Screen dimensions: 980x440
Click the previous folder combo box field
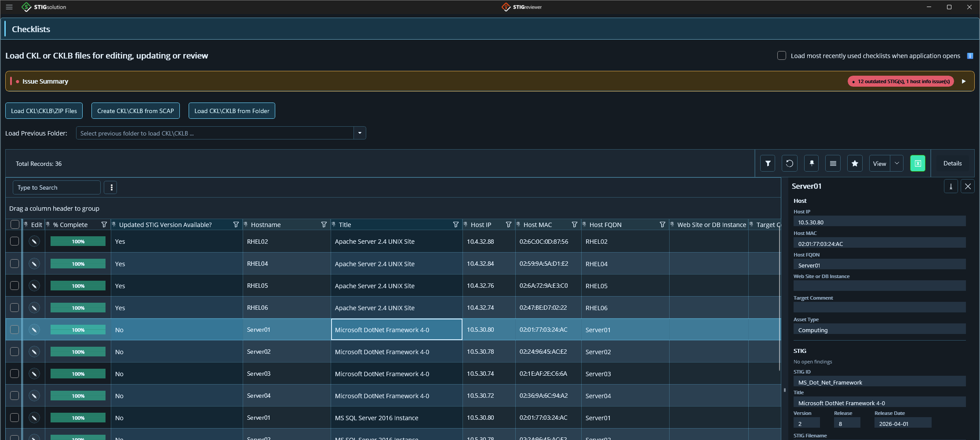pyautogui.click(x=215, y=133)
